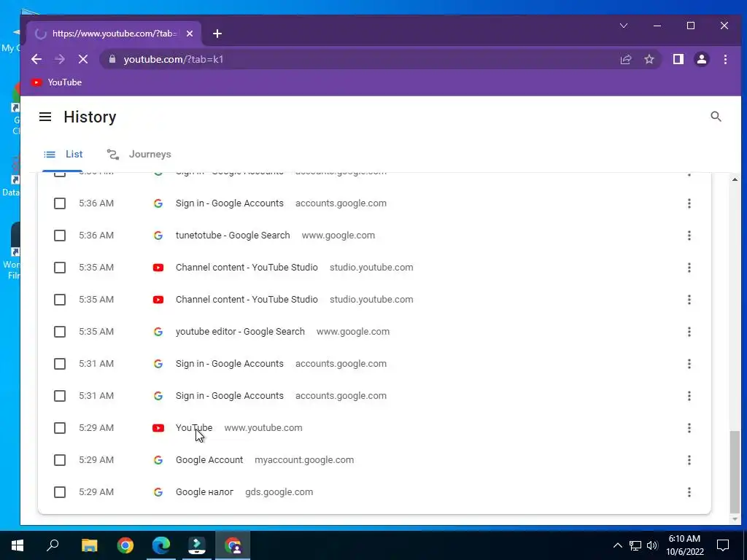Close the youtube.com tab
747x560 pixels.
(190, 34)
